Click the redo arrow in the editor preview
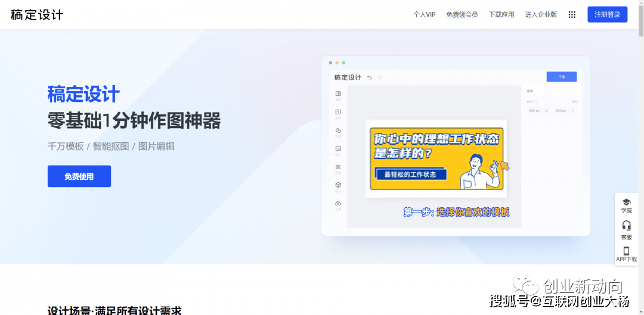Screen dimensions: 644x315 [x=380, y=77]
